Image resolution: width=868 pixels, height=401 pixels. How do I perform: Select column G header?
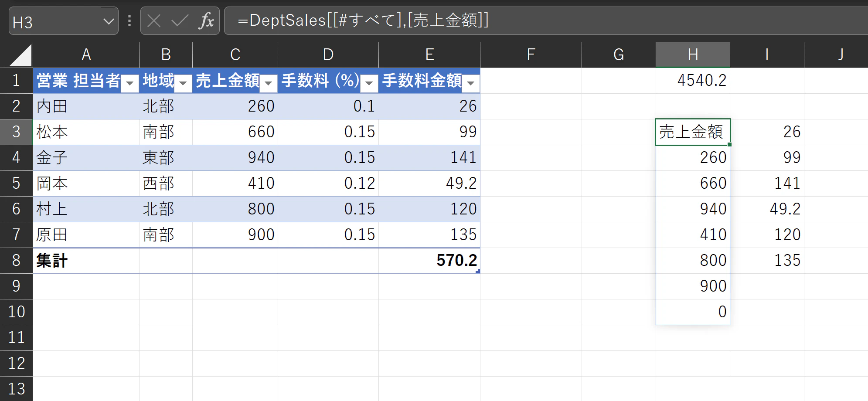point(619,55)
